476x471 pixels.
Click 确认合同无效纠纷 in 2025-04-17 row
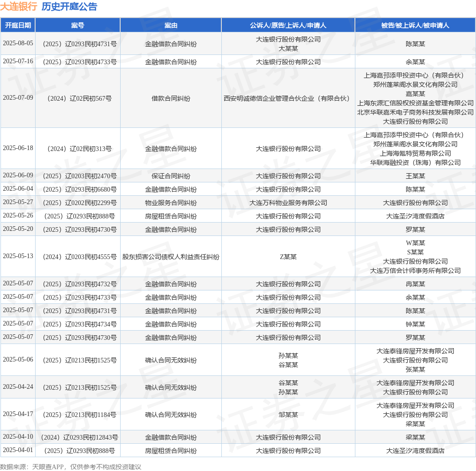click(x=171, y=415)
